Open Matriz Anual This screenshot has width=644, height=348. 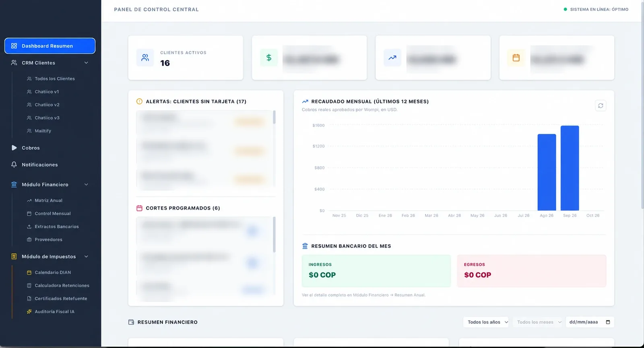[x=48, y=200]
